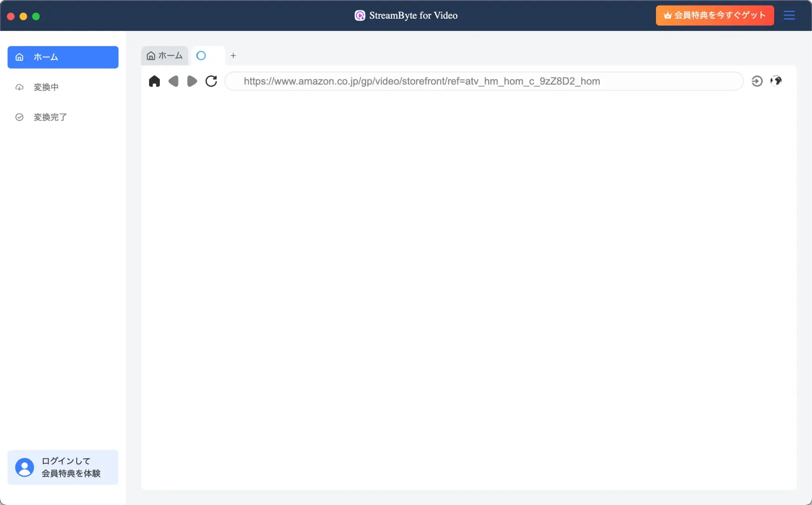812x505 pixels.
Task: Open the 変換完了 finished list
Action: [63, 117]
